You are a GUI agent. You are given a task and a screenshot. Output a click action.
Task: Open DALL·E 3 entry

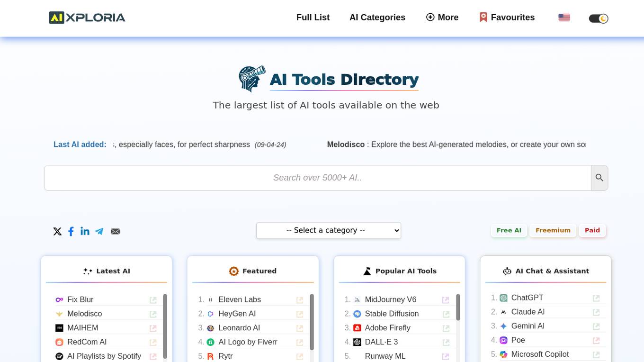(x=381, y=342)
